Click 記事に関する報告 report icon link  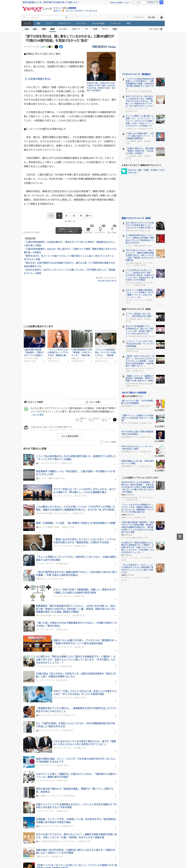[32, 232]
